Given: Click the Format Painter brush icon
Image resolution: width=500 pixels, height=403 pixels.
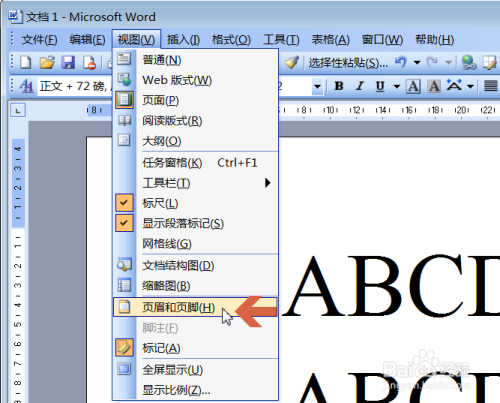Looking at the screenshot, I should coord(292,62).
